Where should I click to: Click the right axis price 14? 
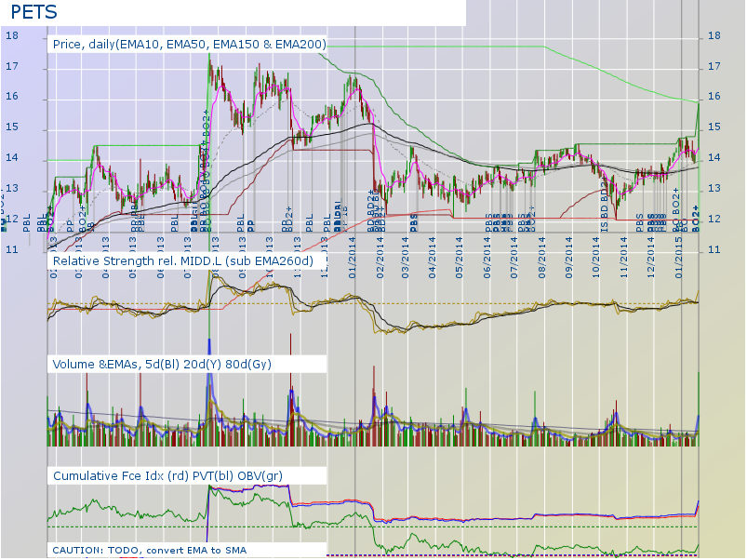coord(714,157)
